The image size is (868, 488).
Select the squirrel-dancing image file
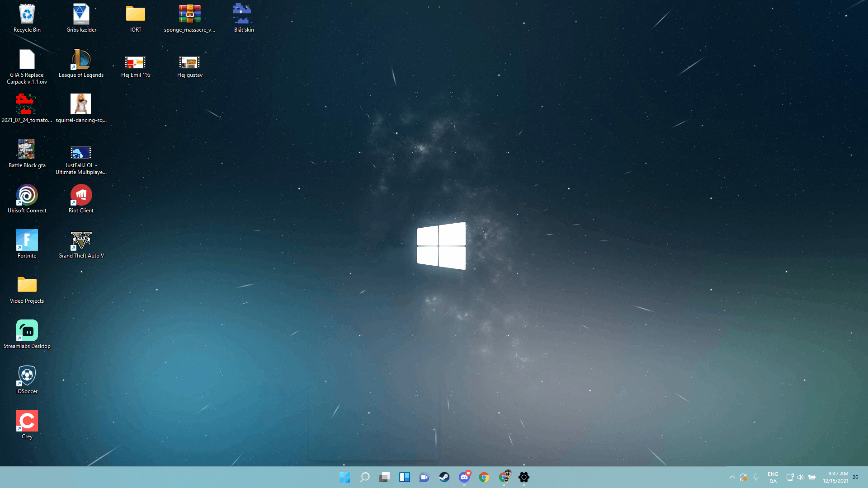(81, 108)
